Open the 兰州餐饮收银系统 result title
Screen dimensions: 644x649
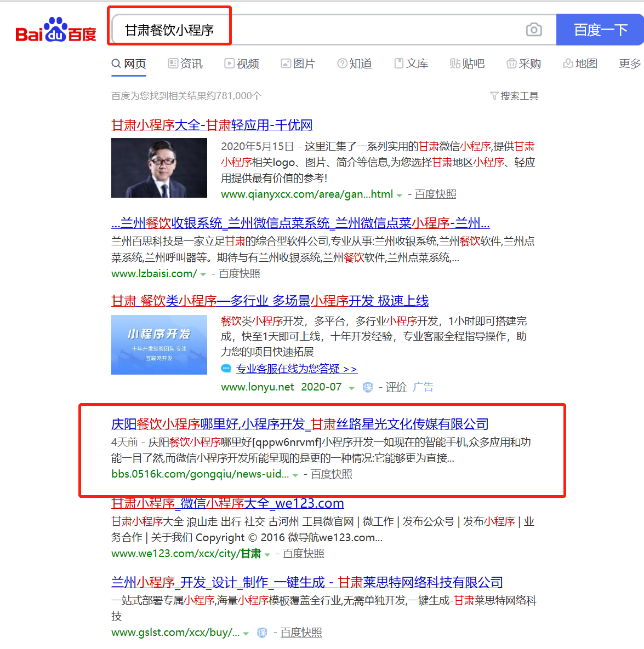301,223
